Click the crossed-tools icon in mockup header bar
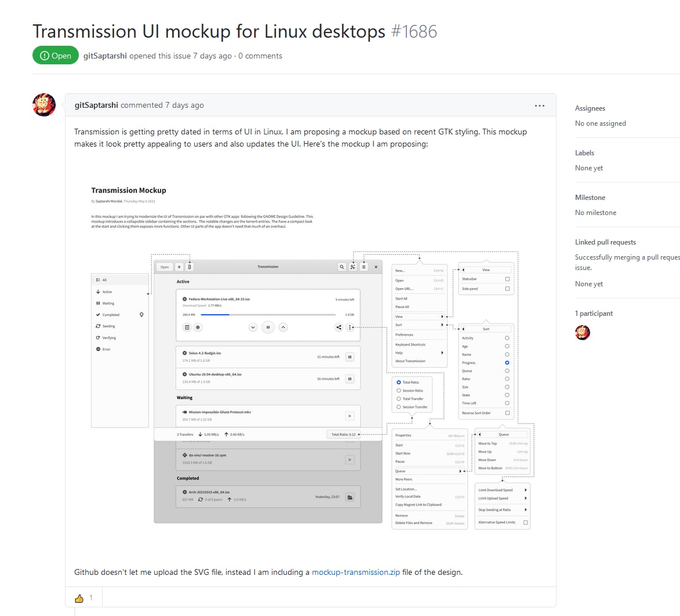The image size is (680, 616). point(352,267)
